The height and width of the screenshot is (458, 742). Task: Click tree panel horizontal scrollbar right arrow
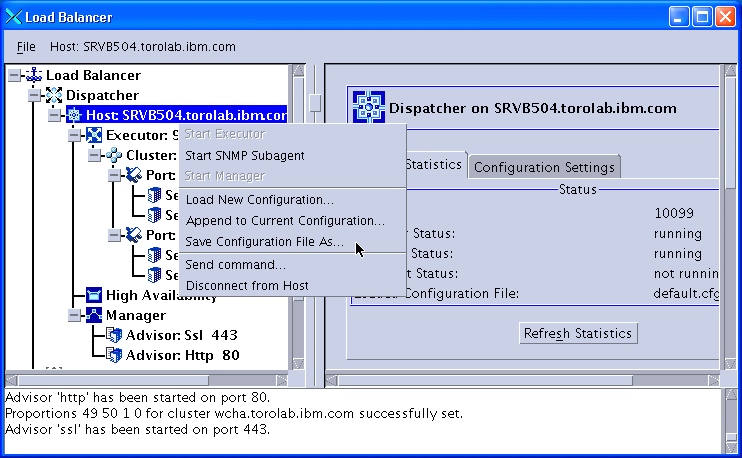click(x=282, y=380)
